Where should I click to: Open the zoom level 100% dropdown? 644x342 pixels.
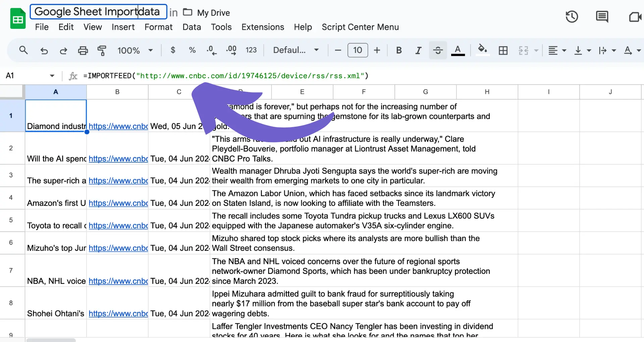tap(135, 50)
